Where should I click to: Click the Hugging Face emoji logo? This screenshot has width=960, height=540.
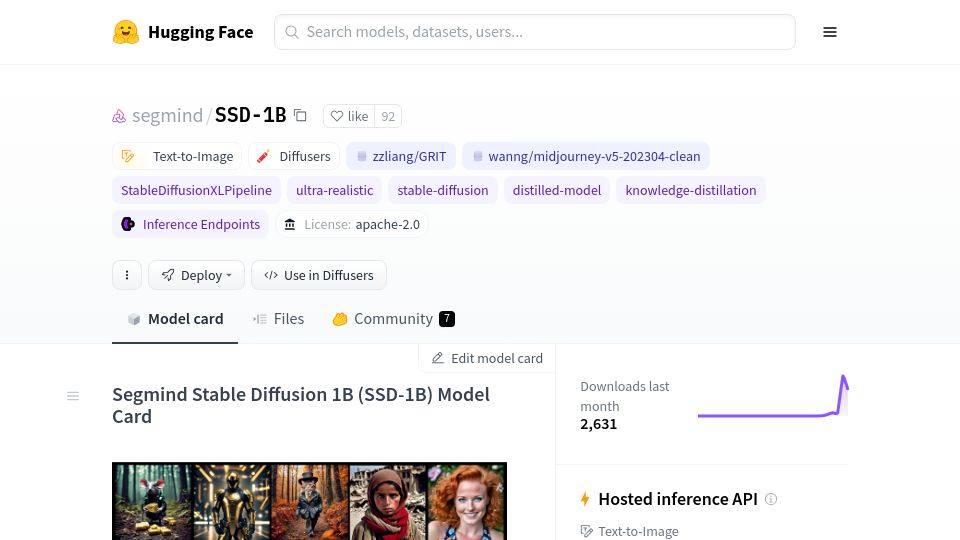tap(126, 32)
